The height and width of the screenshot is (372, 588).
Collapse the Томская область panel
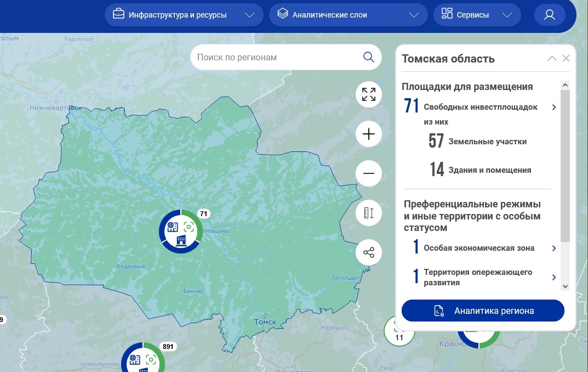552,59
